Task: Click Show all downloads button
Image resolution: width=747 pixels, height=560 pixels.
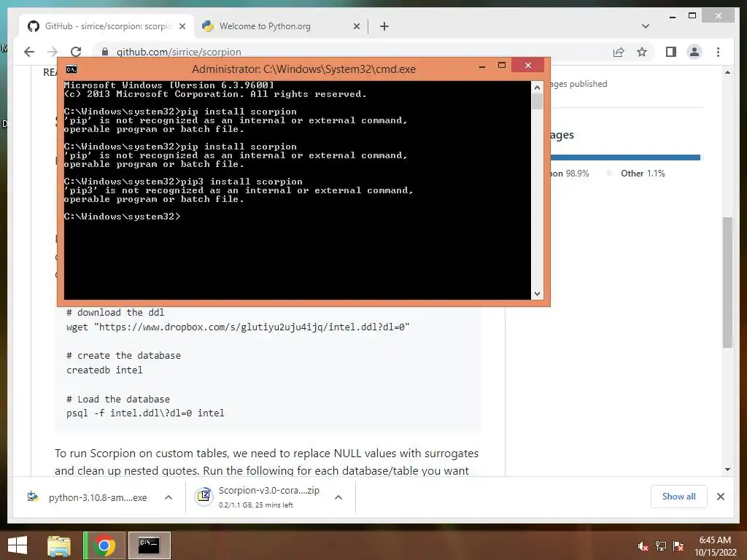Action: pyautogui.click(x=678, y=496)
